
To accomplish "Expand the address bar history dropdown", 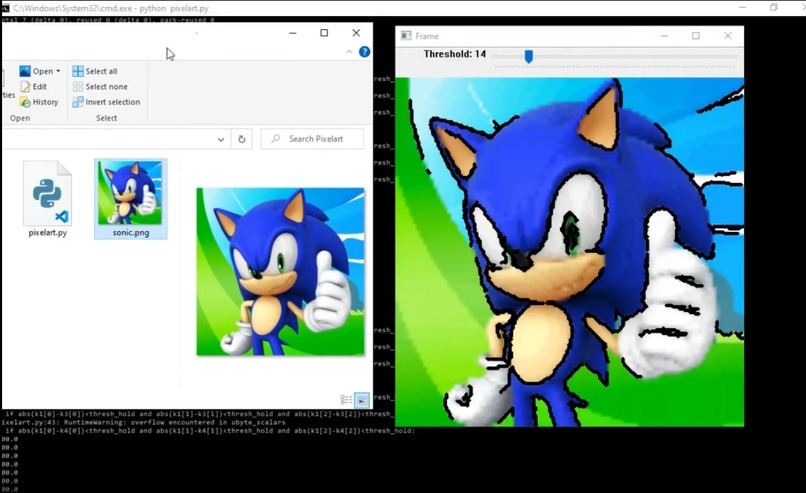I will click(x=221, y=139).
